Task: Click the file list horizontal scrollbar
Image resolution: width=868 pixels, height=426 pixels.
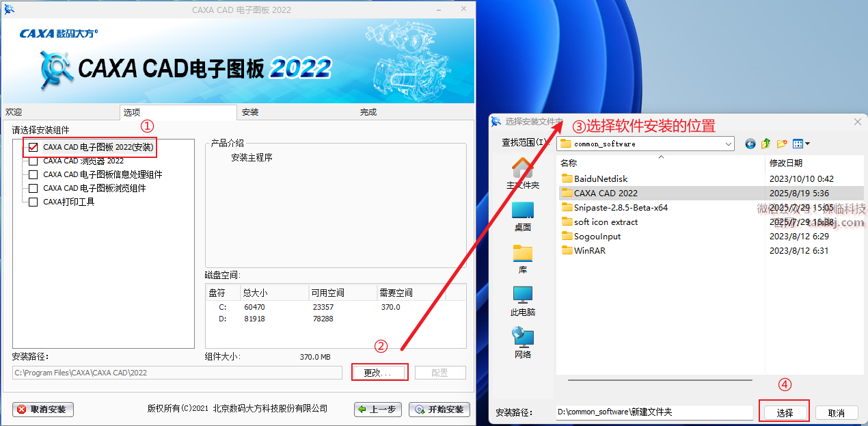Action: coord(660,380)
